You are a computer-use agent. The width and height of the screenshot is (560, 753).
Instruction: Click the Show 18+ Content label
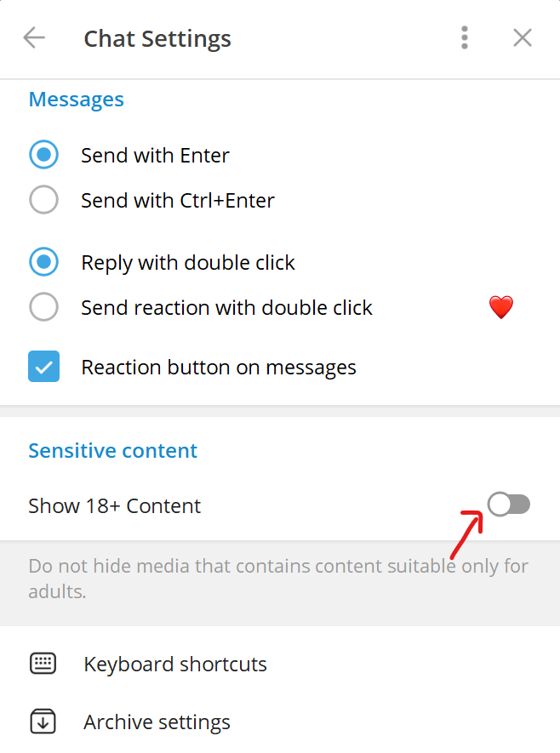[115, 505]
